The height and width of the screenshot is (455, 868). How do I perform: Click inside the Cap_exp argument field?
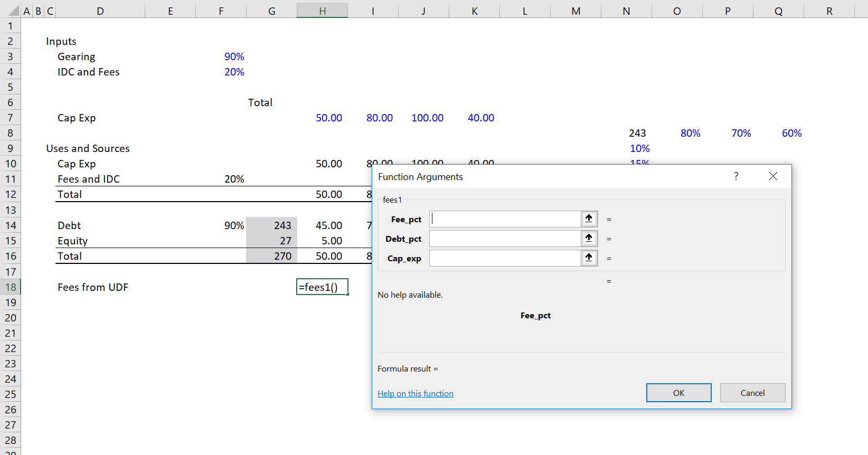coord(505,258)
